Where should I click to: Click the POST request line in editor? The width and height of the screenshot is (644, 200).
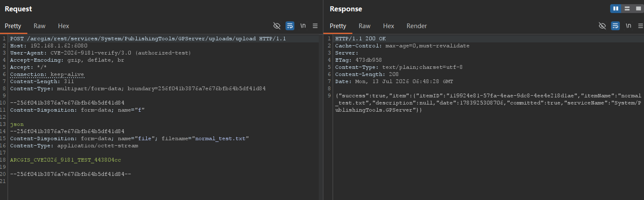pyautogui.click(x=148, y=39)
